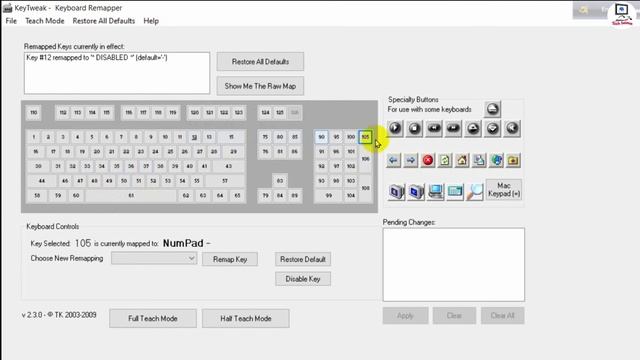Select navigation cluster key 75
Screen dimensions: 640x360
[x=265, y=137]
